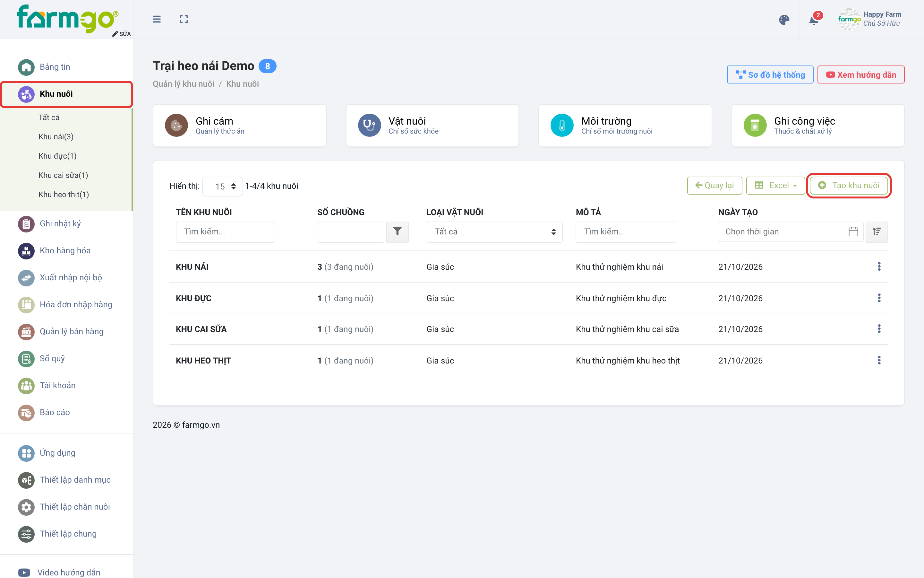Screen dimensions: 924x578
Task: Open Sơ đồ hệ thống button
Action: (770, 74)
